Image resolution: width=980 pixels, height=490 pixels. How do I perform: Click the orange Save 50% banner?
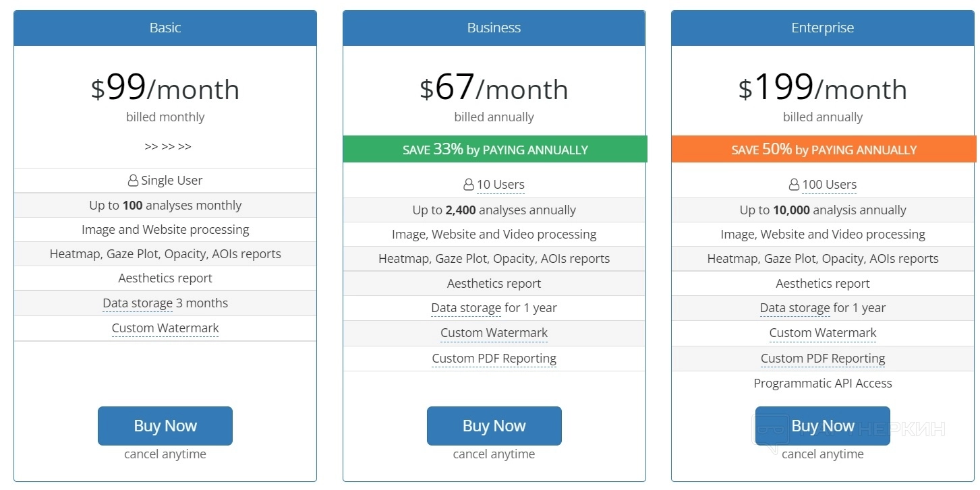[823, 149]
